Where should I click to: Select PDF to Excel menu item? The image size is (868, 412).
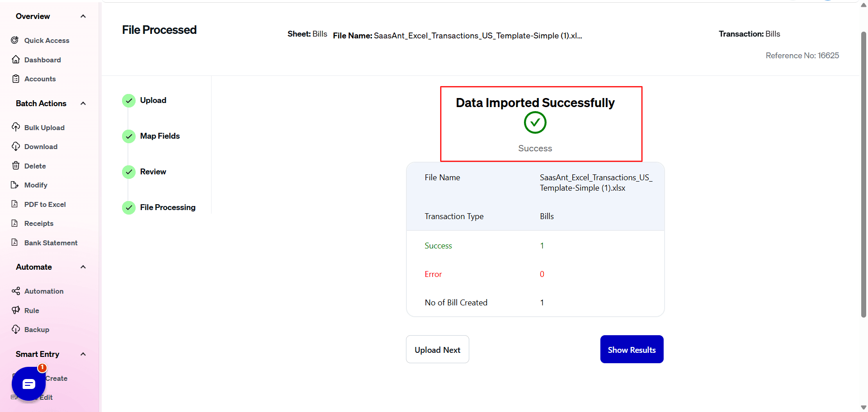[x=45, y=204]
